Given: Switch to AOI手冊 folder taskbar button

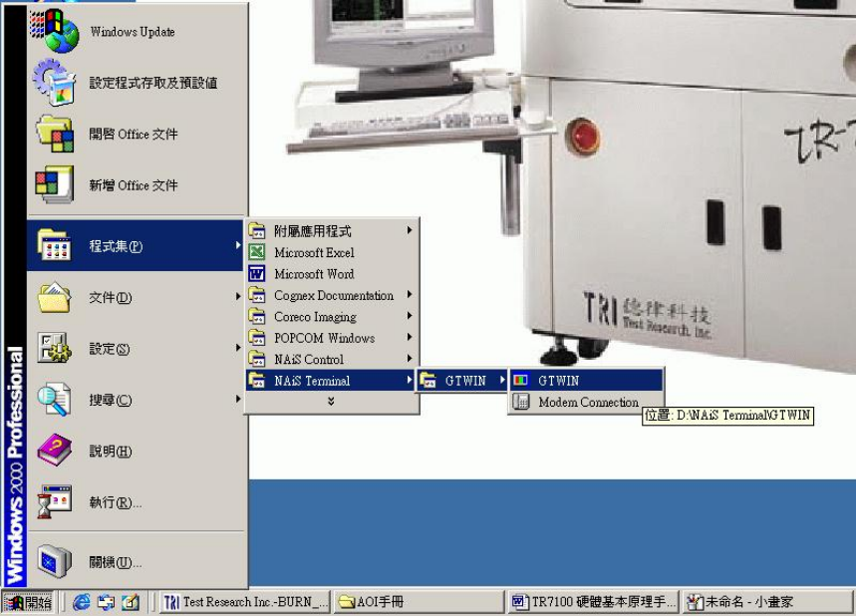Looking at the screenshot, I should pos(419,602).
